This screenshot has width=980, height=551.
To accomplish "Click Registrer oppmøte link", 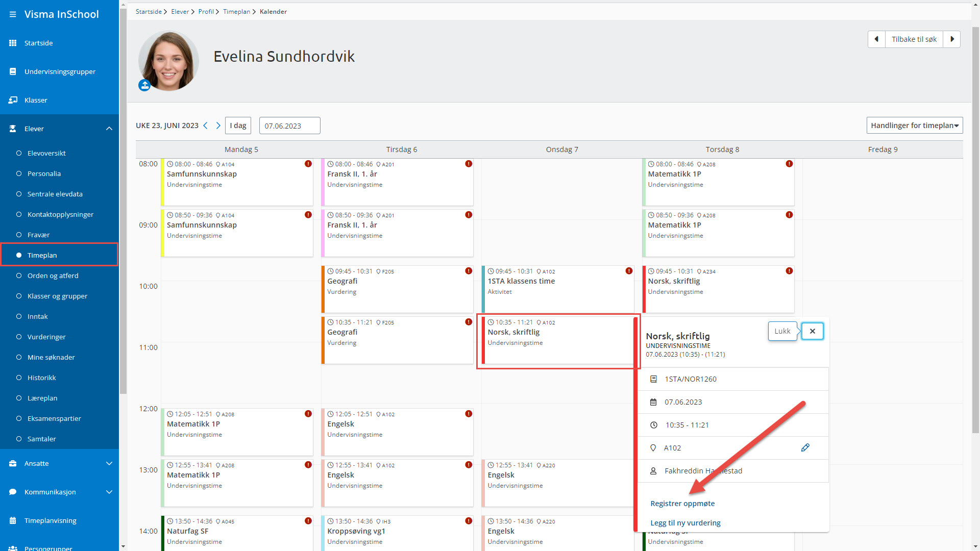I will tap(682, 504).
